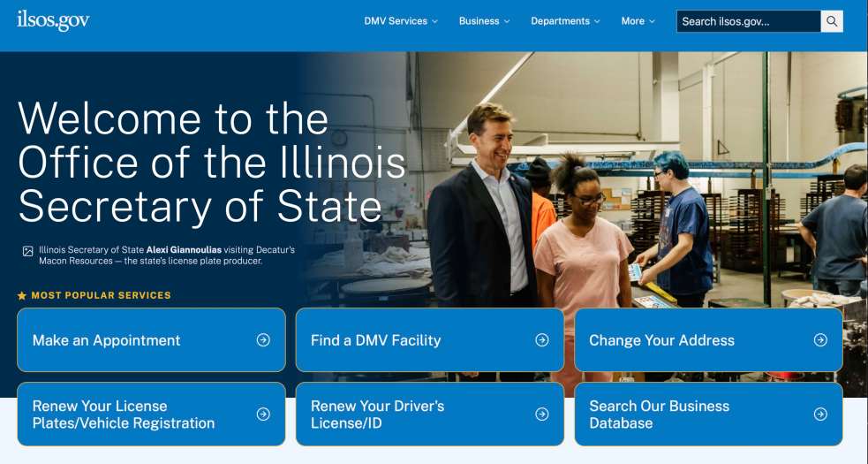868x464 pixels.
Task: Select Change Your Address button
Action: click(x=708, y=339)
